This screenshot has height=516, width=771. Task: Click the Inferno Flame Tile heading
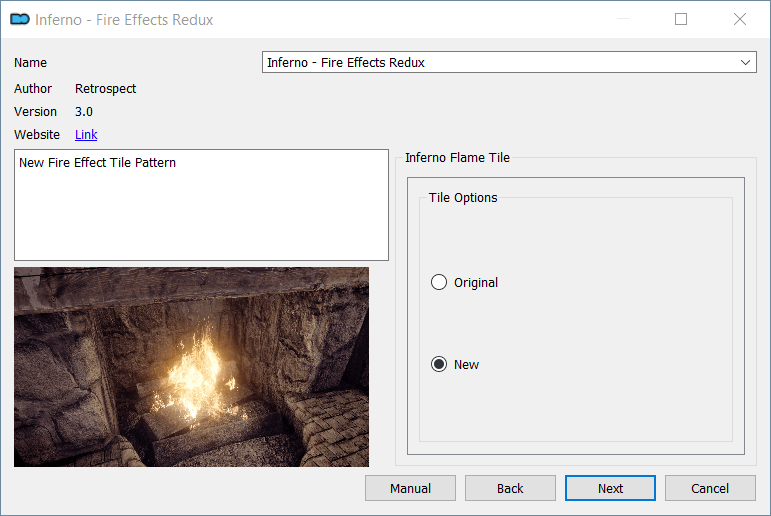457,157
